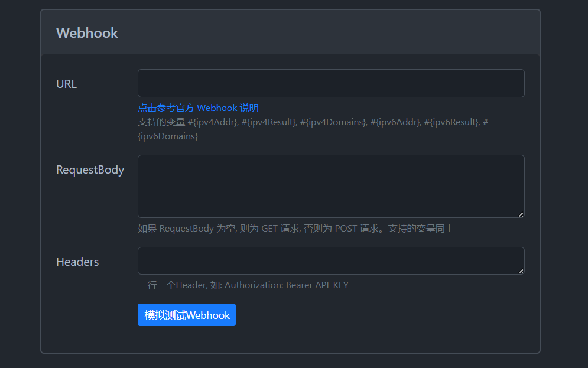The height and width of the screenshot is (368, 588).
Task: Click the #{ipv6Result} variable text
Action: point(451,122)
